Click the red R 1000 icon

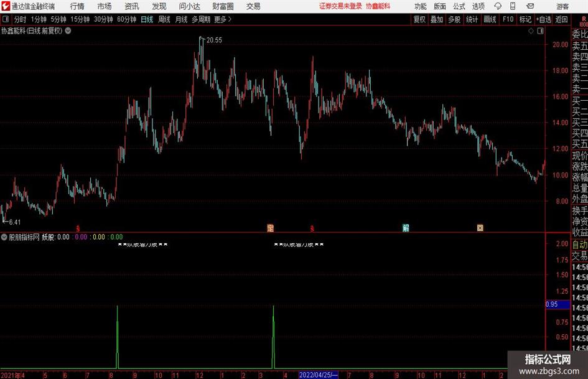click(584, 21)
